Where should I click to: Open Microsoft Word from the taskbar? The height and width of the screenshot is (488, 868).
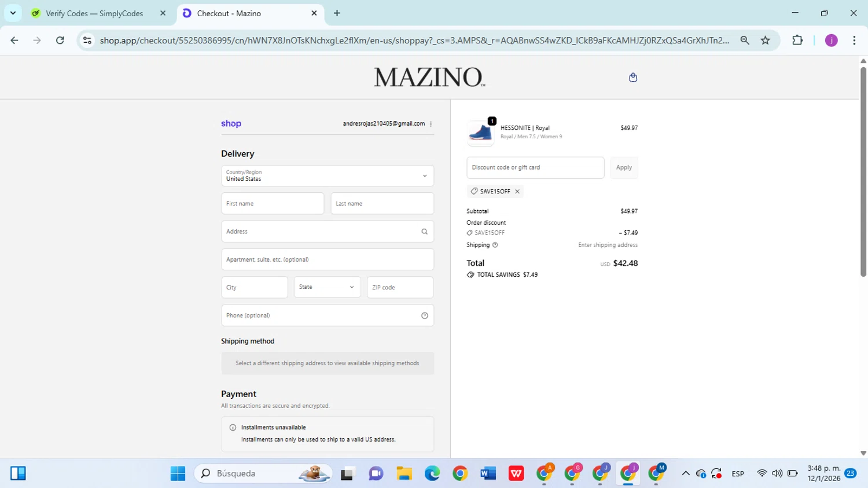click(x=488, y=474)
